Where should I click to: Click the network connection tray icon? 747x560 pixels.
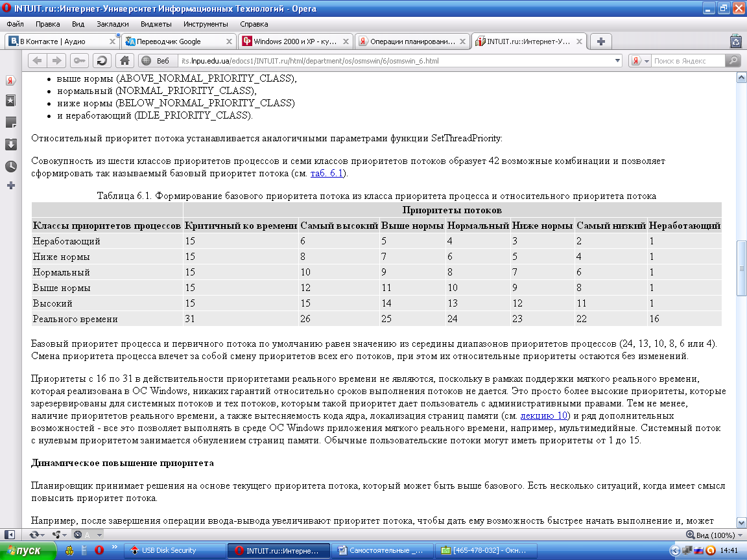[x=687, y=551]
